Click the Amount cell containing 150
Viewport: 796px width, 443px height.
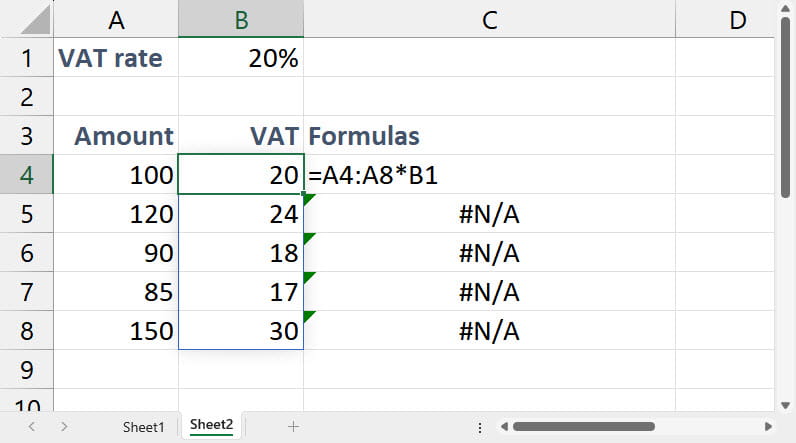[117, 331]
